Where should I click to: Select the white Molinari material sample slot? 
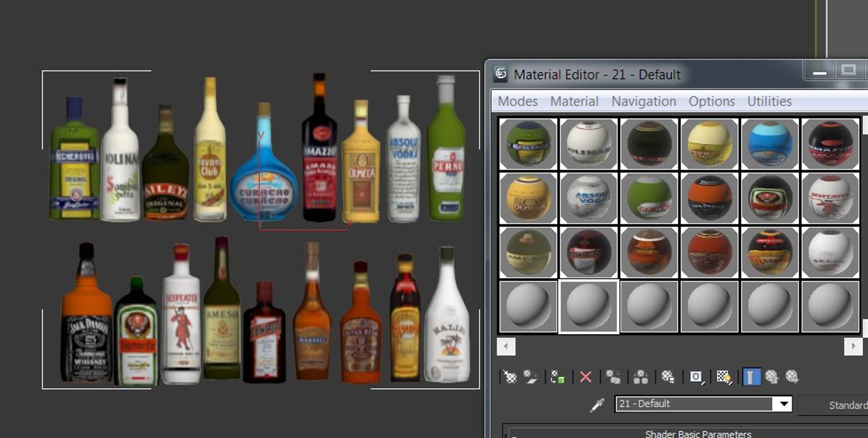point(589,144)
